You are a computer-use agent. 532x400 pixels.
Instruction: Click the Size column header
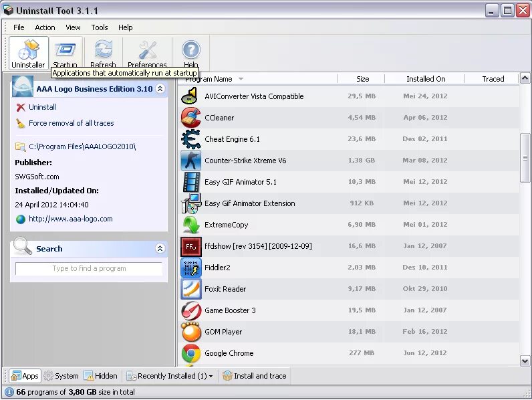click(362, 79)
